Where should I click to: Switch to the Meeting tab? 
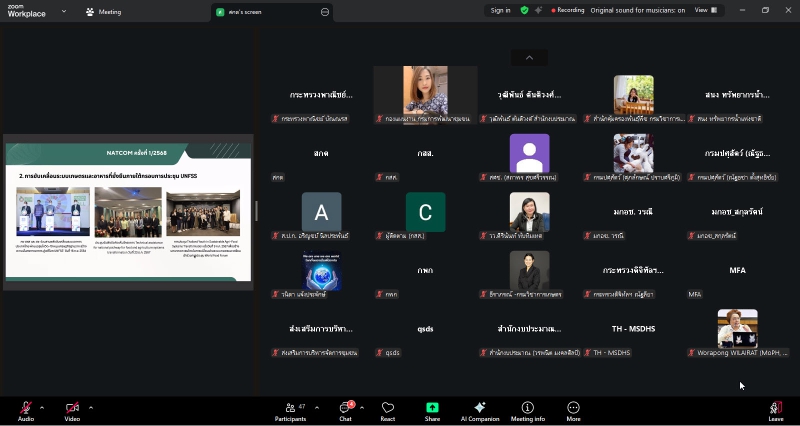pyautogui.click(x=103, y=12)
